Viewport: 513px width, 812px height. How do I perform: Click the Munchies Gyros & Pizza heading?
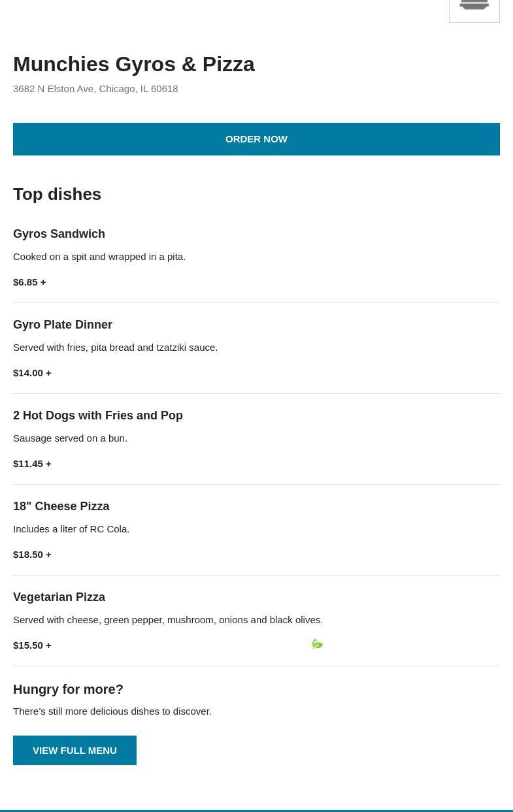coord(133,64)
